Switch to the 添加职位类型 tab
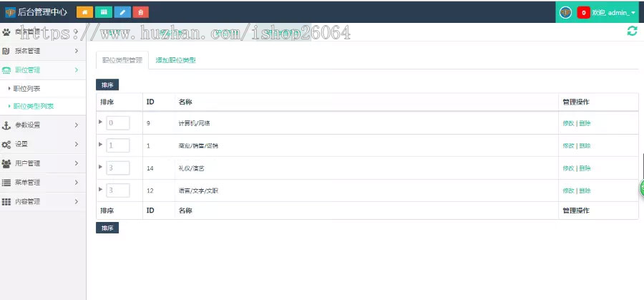 pyautogui.click(x=175, y=60)
